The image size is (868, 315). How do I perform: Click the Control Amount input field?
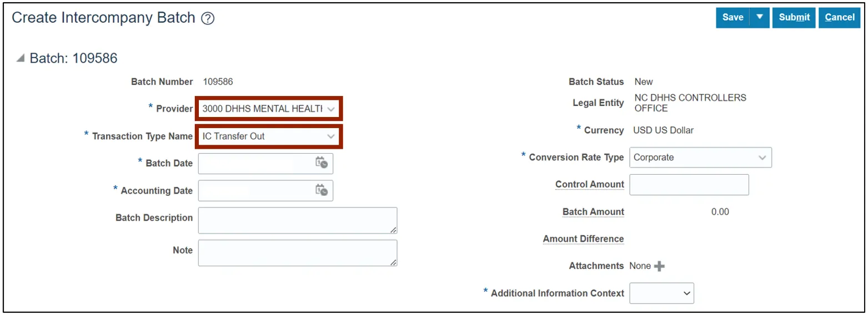point(689,185)
